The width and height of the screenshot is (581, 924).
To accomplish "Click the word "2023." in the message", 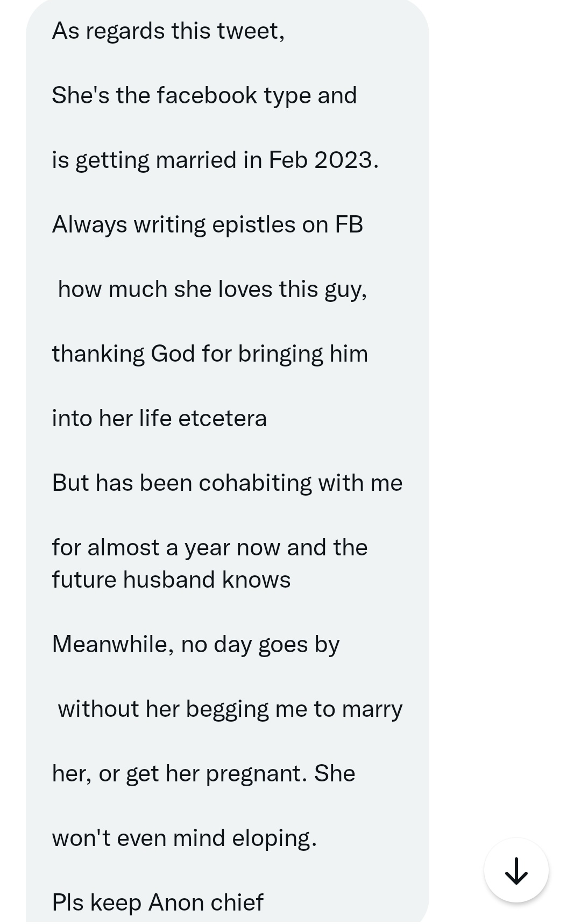I will click(x=346, y=160).
